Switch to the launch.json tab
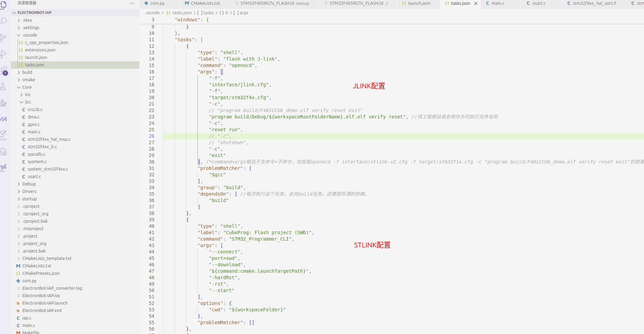Screen dimensions: 644x334 (419, 3)
